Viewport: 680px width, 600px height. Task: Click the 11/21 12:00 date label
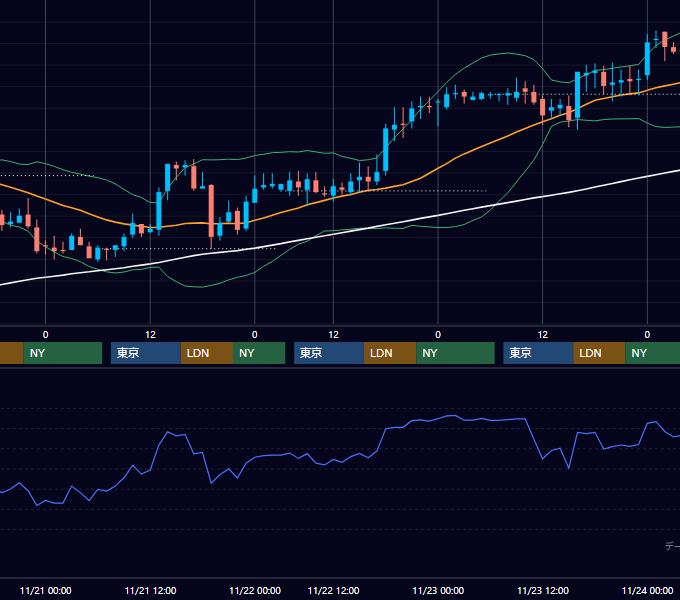coord(150,590)
